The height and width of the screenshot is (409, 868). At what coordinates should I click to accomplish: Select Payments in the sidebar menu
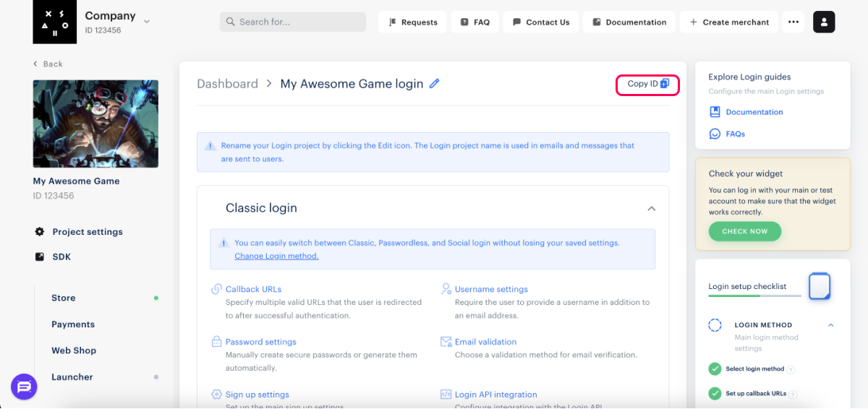click(73, 324)
